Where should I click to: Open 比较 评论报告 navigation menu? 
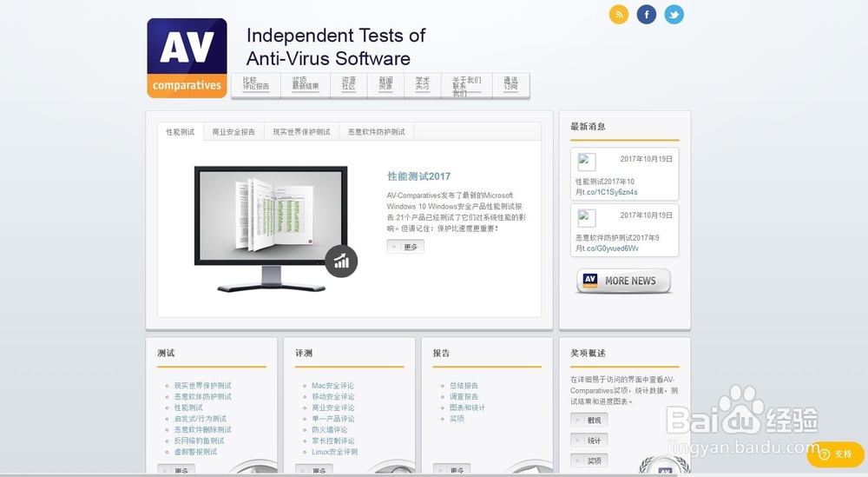[256, 85]
